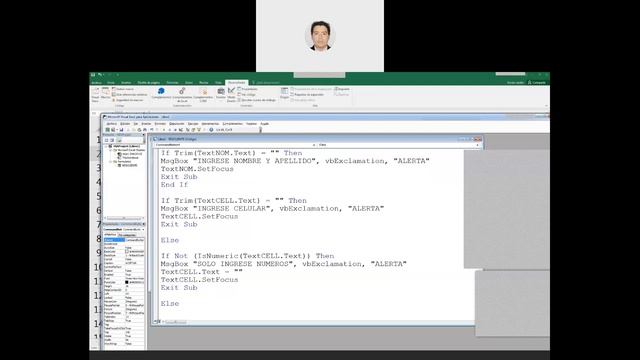Click the Procedure view button at code window bottom
This screenshot has height=360, width=640.
pyautogui.click(x=156, y=322)
